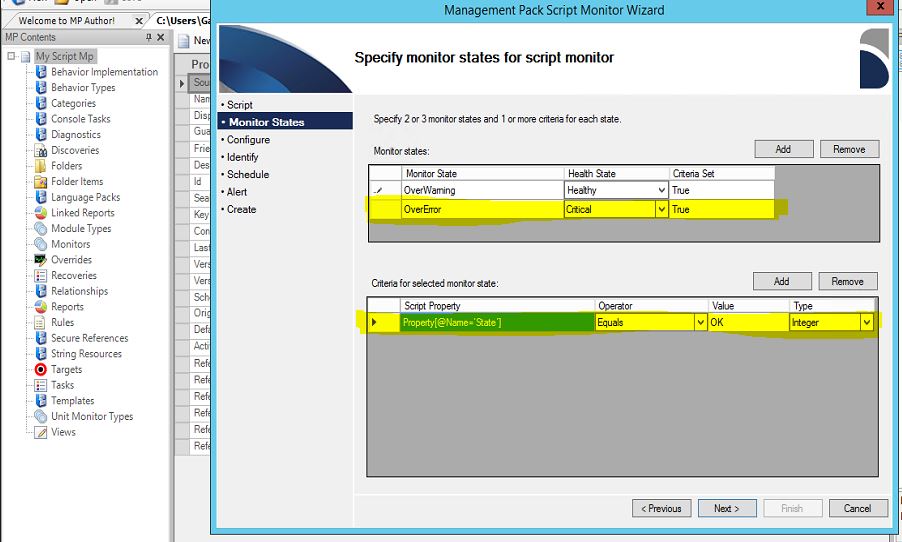Click the Script Property column header
This screenshot has width=902, height=542.
497,306
